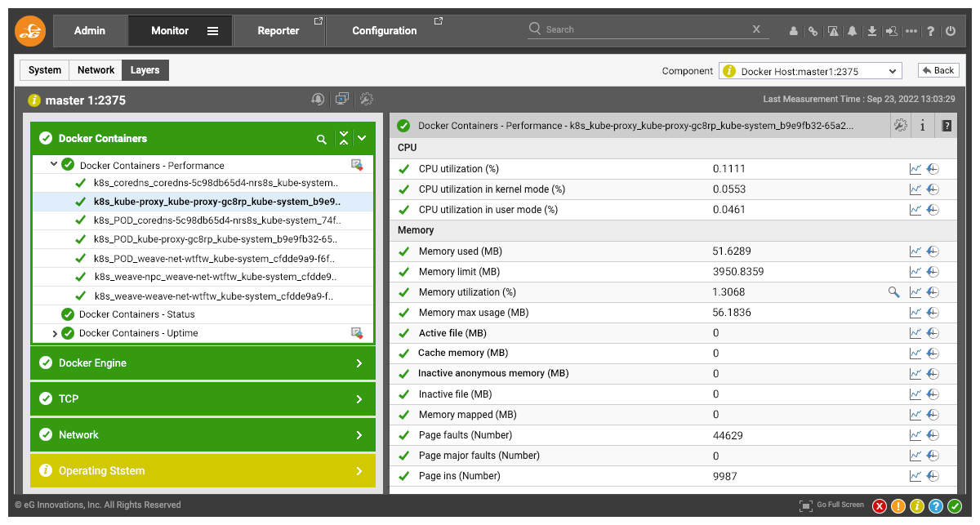Click the sign-in user arrow icon
Image resolution: width=980 pixels, height=525 pixels.
point(892,31)
